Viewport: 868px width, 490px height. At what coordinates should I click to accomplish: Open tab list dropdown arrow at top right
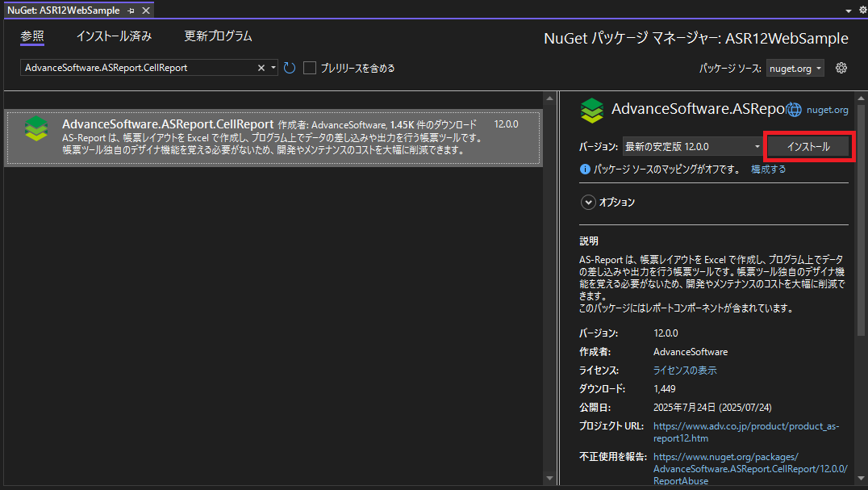[849, 10]
